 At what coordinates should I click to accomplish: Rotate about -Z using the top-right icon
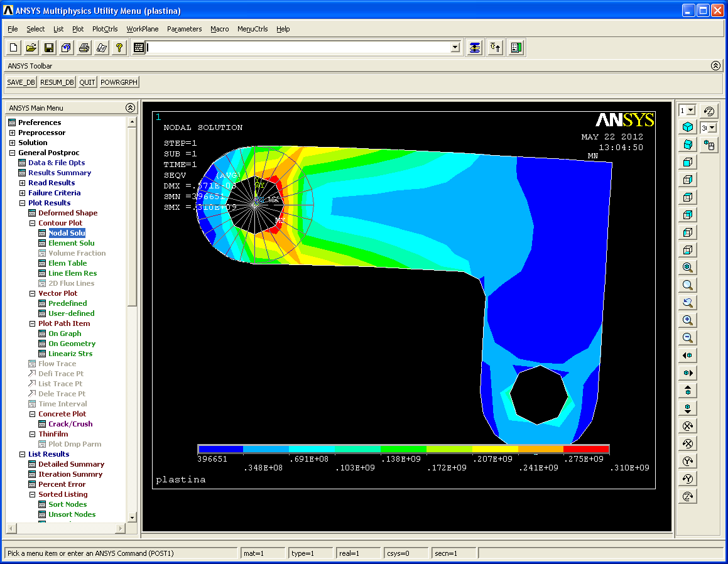709,111
